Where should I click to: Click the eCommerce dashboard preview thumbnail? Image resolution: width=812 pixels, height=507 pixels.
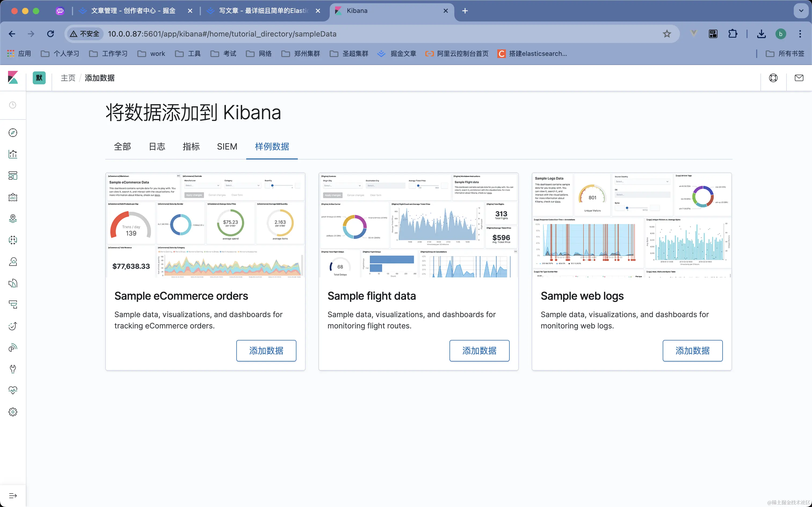pos(205,225)
